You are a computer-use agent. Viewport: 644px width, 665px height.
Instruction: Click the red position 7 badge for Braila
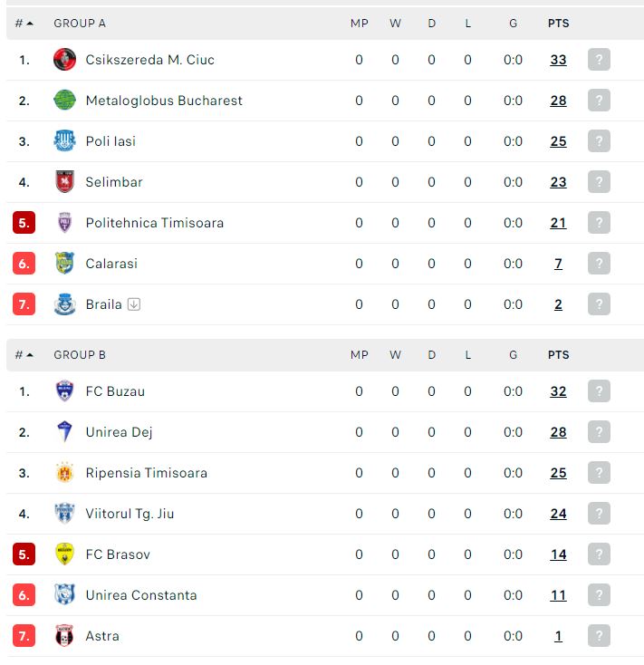click(x=24, y=304)
